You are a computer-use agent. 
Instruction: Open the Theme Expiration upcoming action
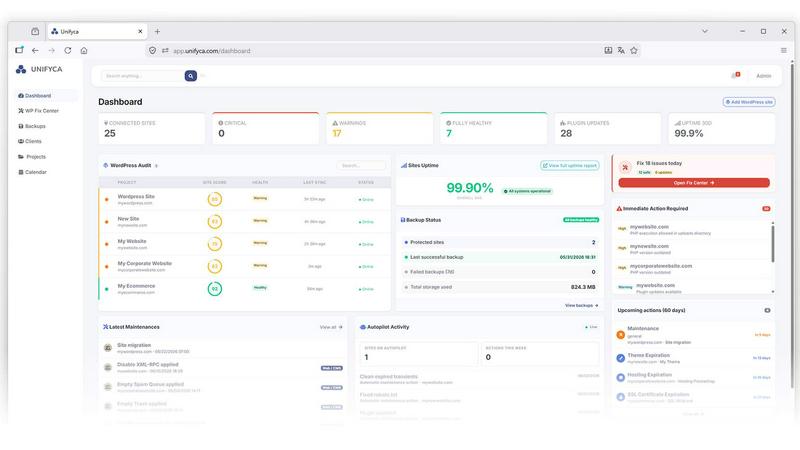(x=694, y=358)
